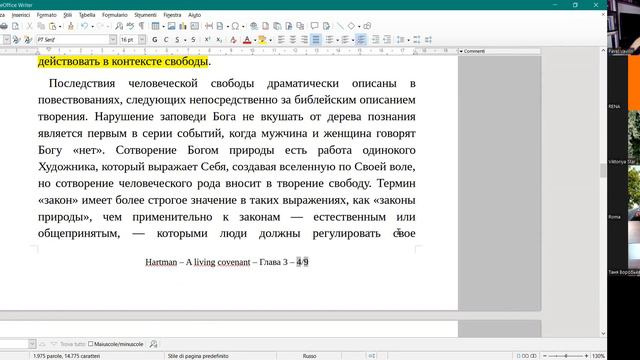Screen dimensions: 640x360
Task: Open the font name PT Serif dropdown
Action: point(113,40)
